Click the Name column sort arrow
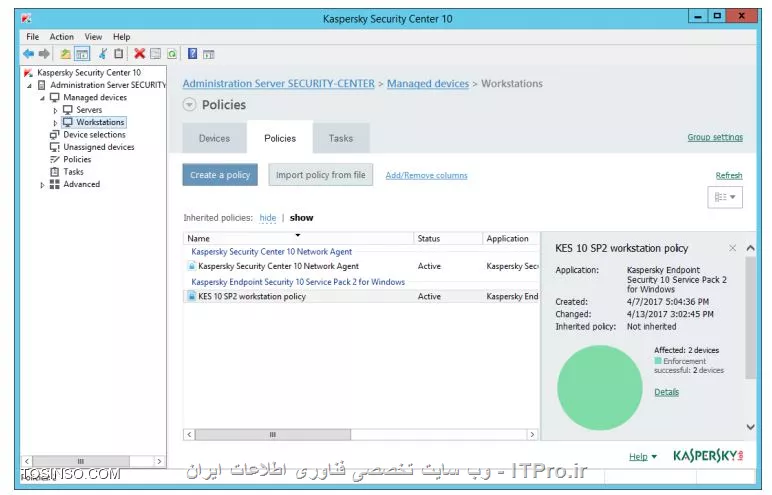Viewport: 772px width, 495px height. pyautogui.click(x=297, y=235)
